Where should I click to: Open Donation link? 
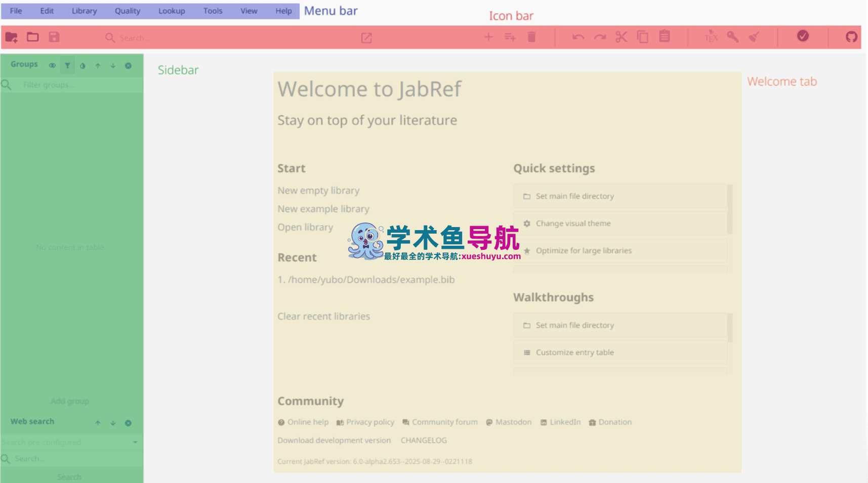coord(610,422)
